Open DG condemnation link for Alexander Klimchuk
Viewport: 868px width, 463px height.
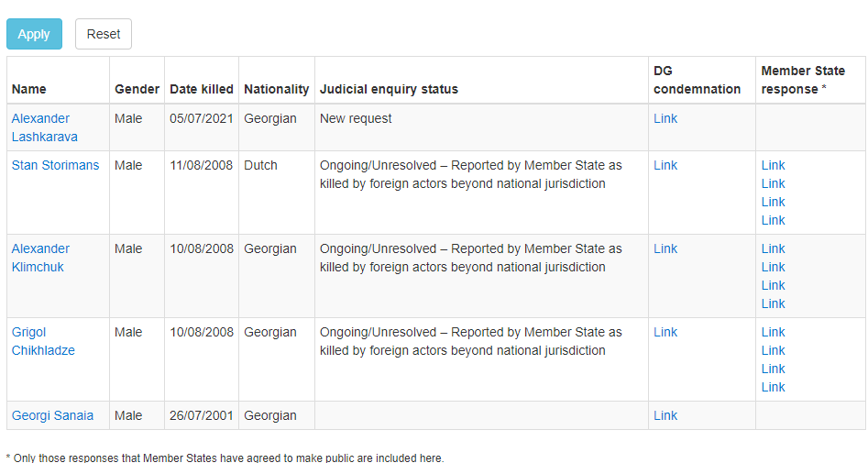coord(665,248)
